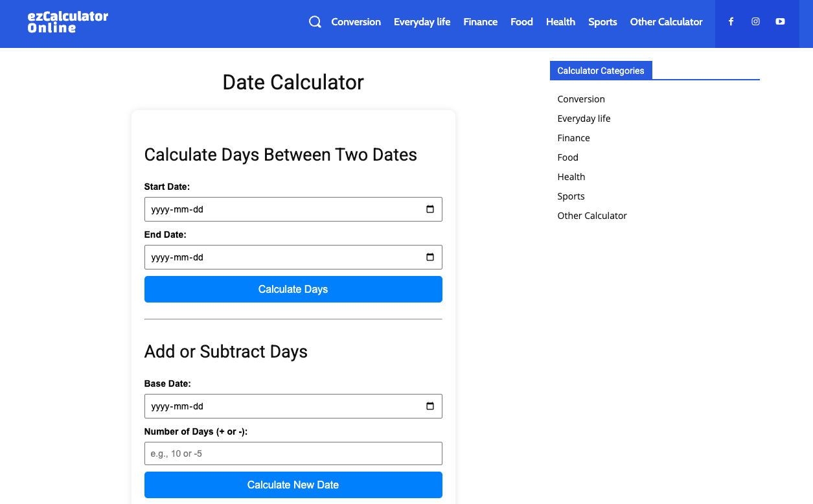Open the Instagram social icon

[755, 21]
